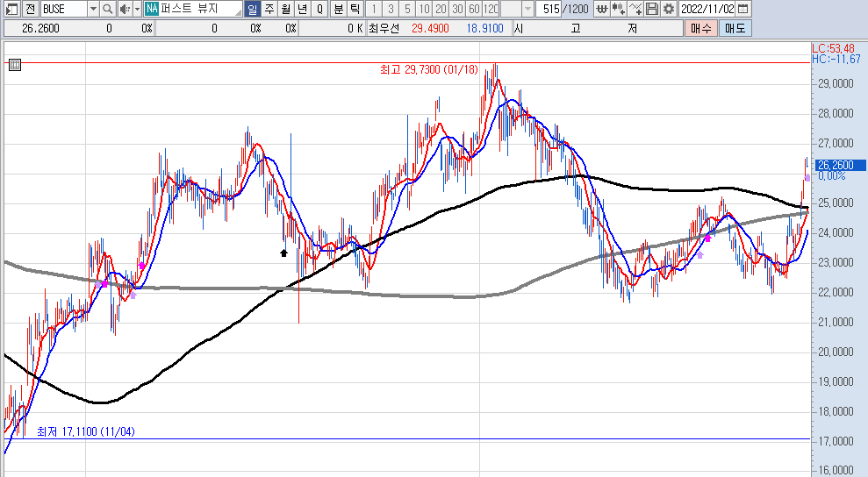Expand the BUSE ticker symbol dropdown
This screenshot has width=868, height=477.
[93, 9]
